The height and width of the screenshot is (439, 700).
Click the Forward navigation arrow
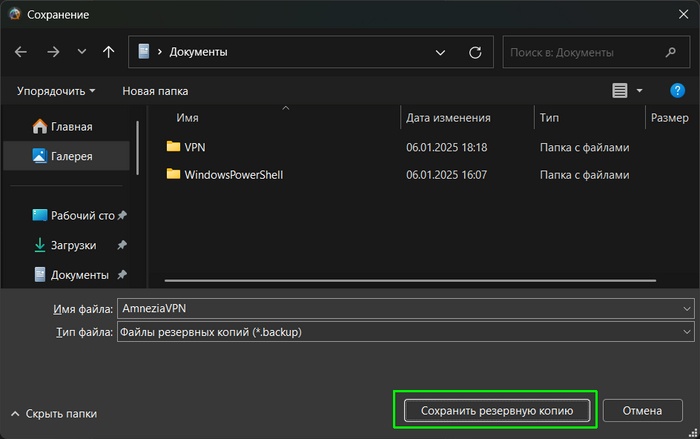(x=53, y=52)
